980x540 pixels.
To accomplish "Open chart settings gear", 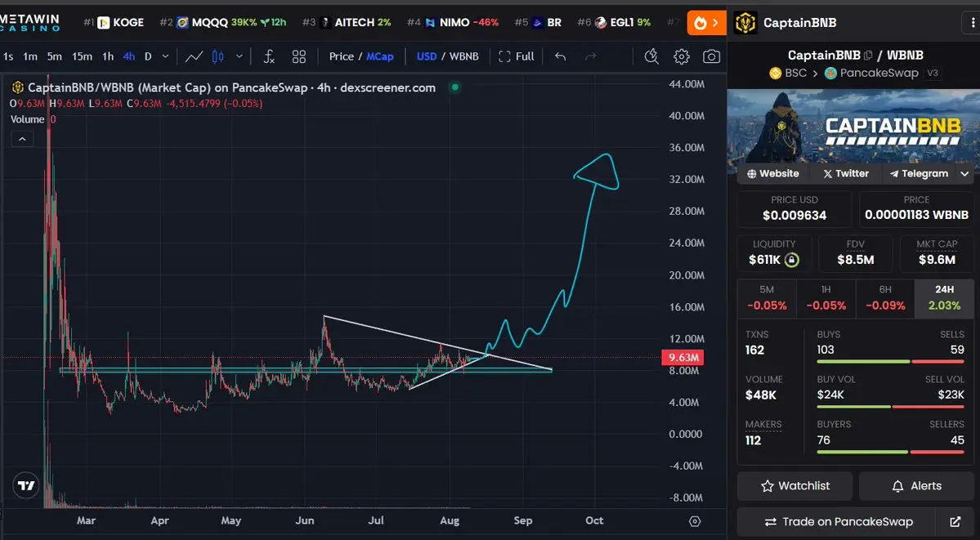I will pos(681,56).
